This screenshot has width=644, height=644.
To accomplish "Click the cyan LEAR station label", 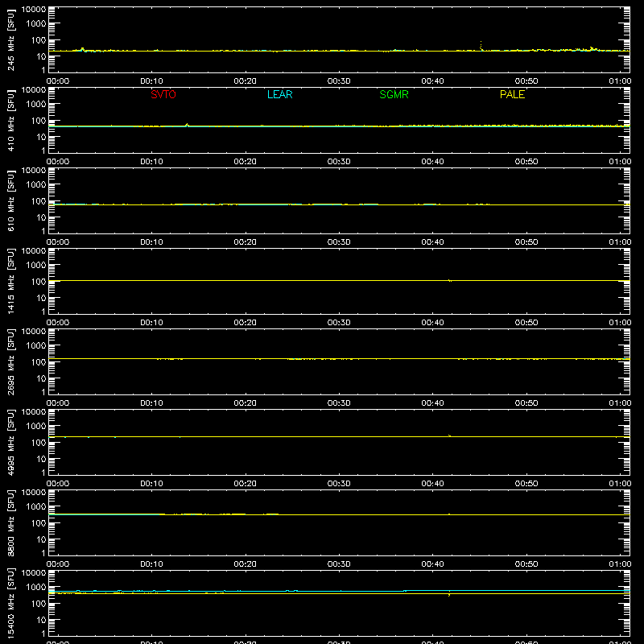I will 279,94.
